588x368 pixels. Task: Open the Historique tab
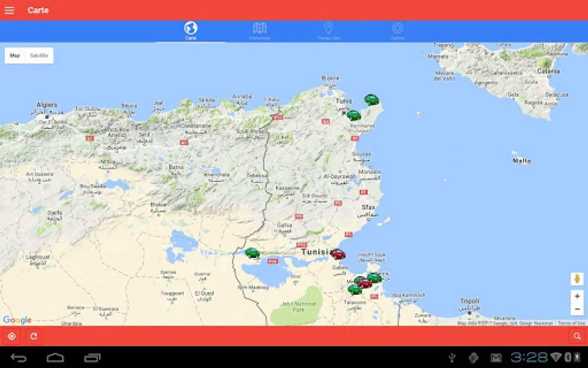tap(260, 31)
